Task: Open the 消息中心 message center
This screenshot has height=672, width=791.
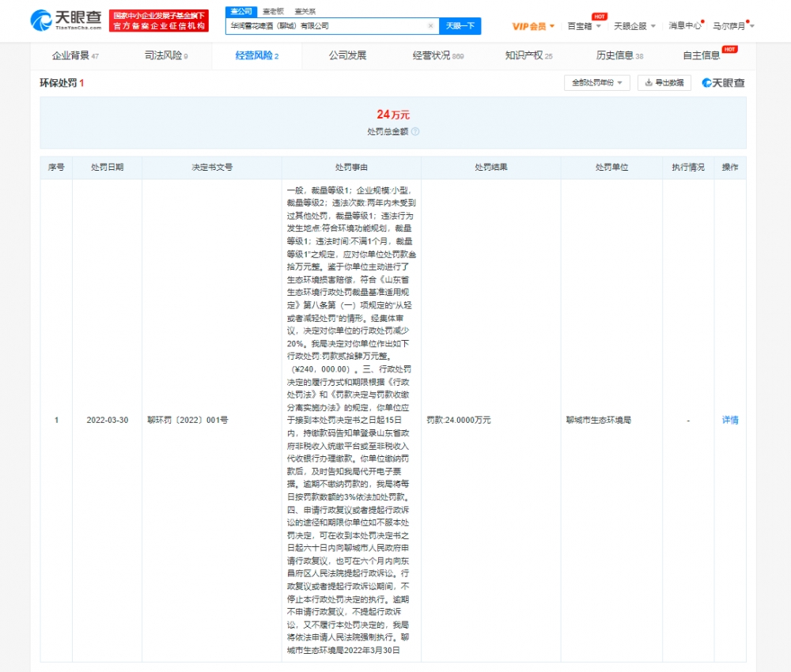Action: coord(685,26)
